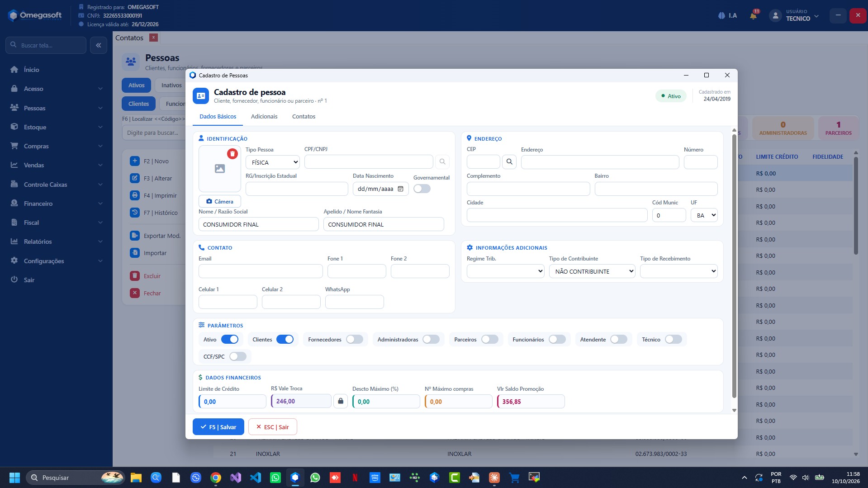Disable the Ativo parameter toggle

click(x=230, y=339)
